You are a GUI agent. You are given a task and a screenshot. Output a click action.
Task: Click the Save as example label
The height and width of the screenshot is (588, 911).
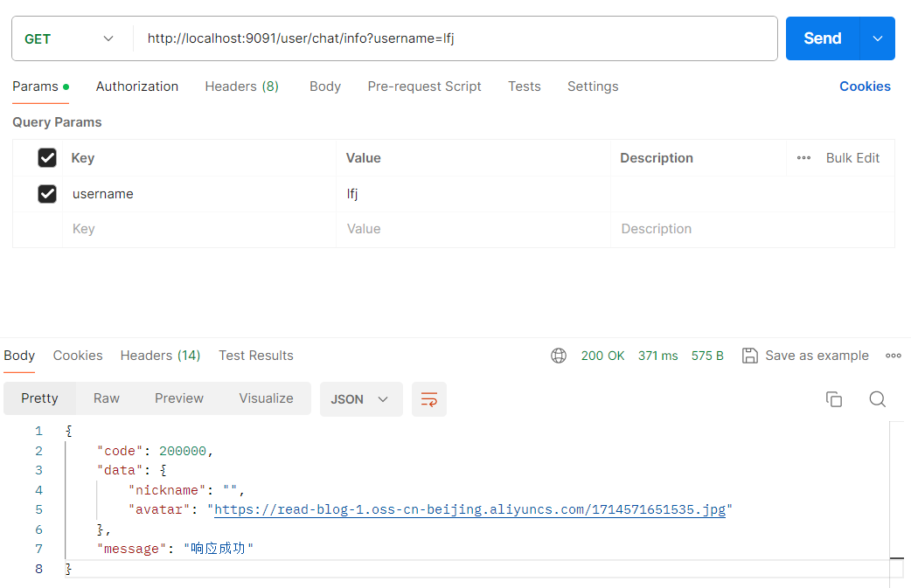(817, 356)
